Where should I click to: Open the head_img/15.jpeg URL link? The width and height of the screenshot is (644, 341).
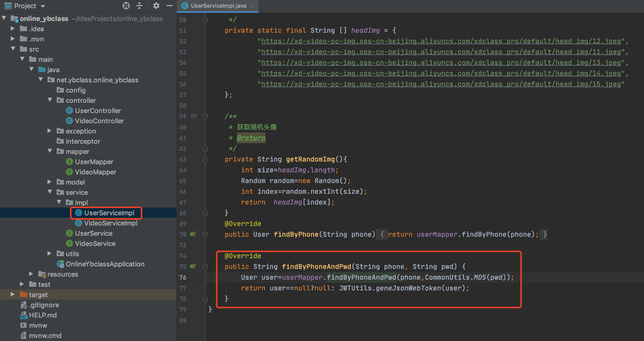coord(441,84)
